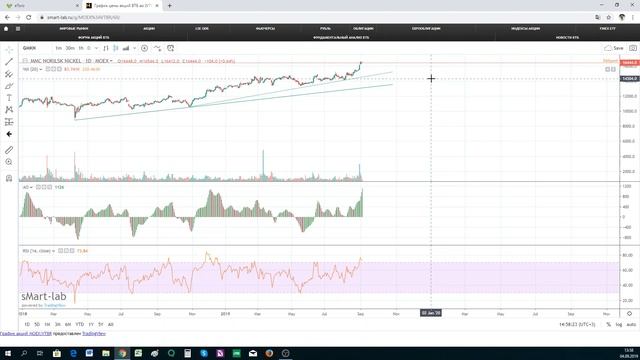The image size is (640, 360).
Task: Select the ruler measure tool
Action: [9, 150]
